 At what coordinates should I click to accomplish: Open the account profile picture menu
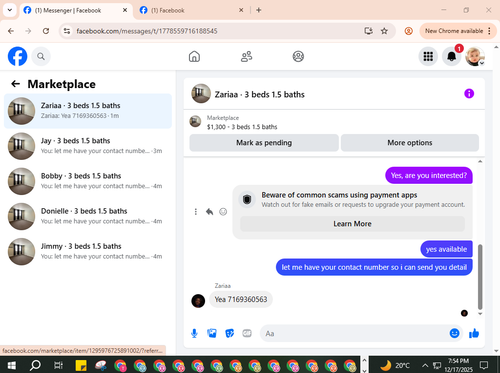coord(475,56)
